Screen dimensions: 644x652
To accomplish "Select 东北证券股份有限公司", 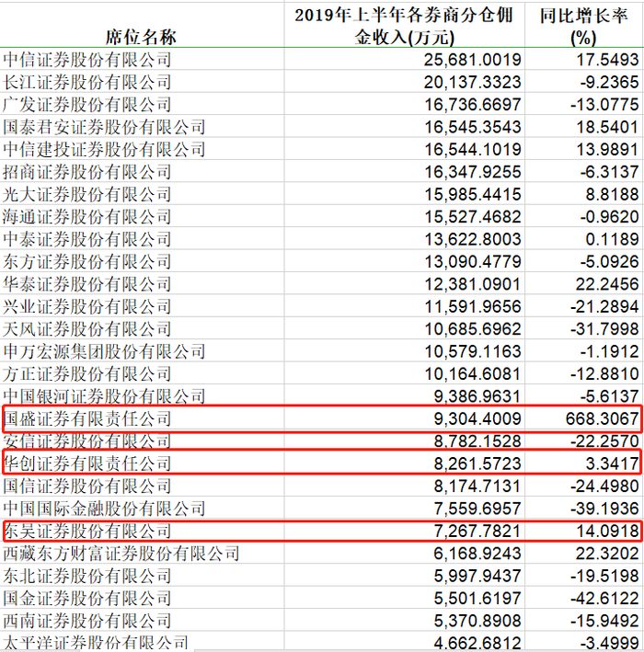I will pos(87,576).
